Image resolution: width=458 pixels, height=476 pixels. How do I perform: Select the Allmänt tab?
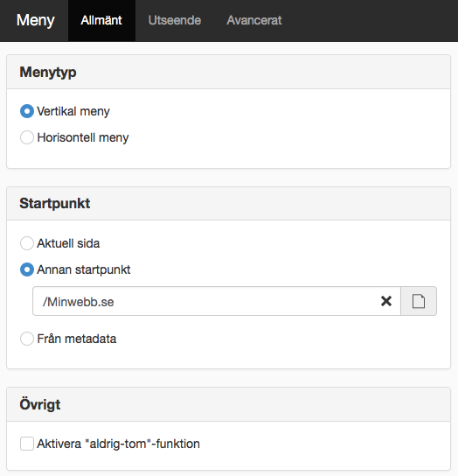[x=101, y=20]
